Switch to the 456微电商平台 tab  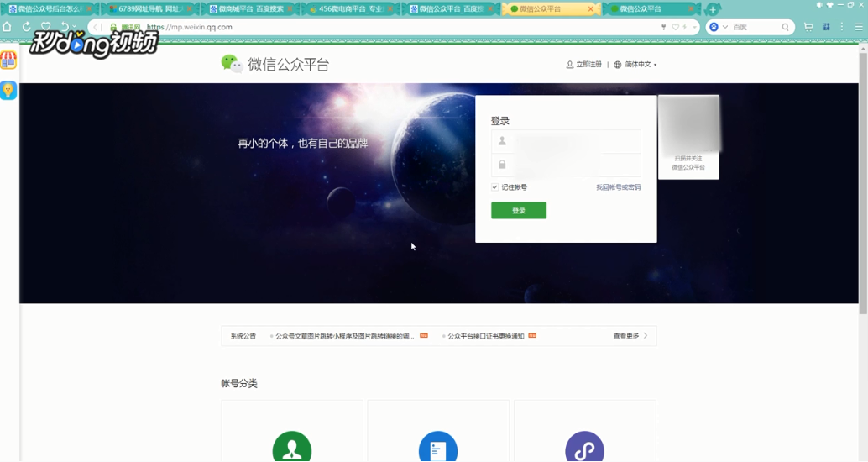350,9
